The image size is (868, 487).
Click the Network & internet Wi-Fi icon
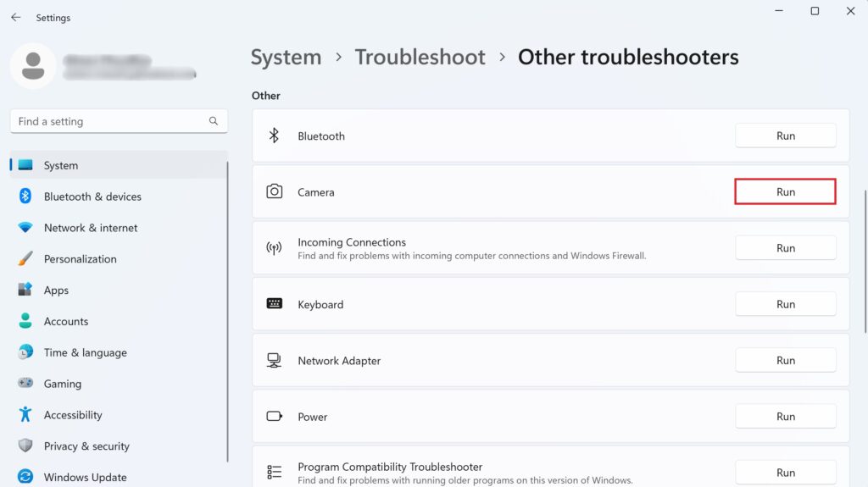(x=25, y=228)
